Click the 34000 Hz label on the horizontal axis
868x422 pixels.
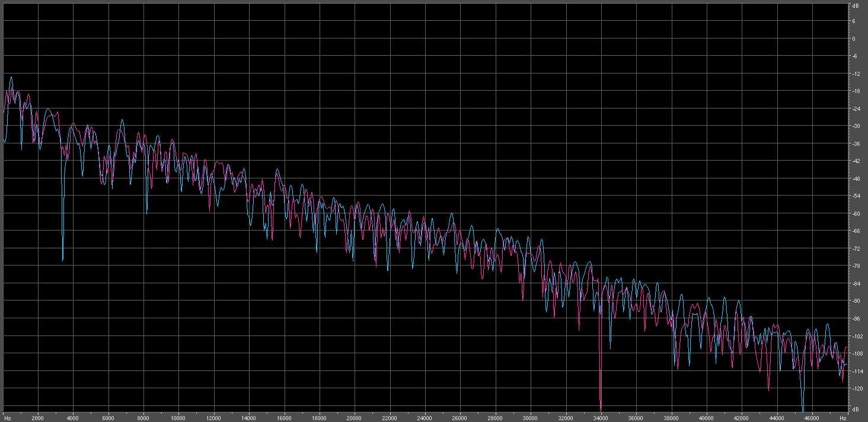coord(601,418)
